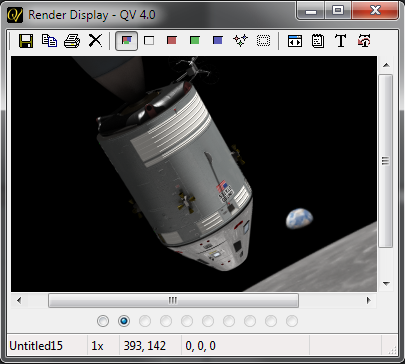Screen dimensions: 405x364
Task: Select the eighth image slot radio button
Action: [x=250, y=321]
